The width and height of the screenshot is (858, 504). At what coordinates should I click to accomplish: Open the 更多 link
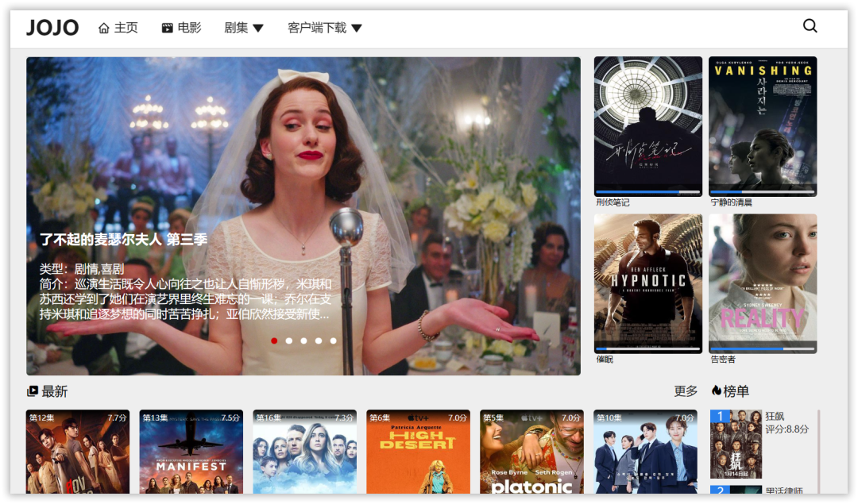(x=686, y=391)
